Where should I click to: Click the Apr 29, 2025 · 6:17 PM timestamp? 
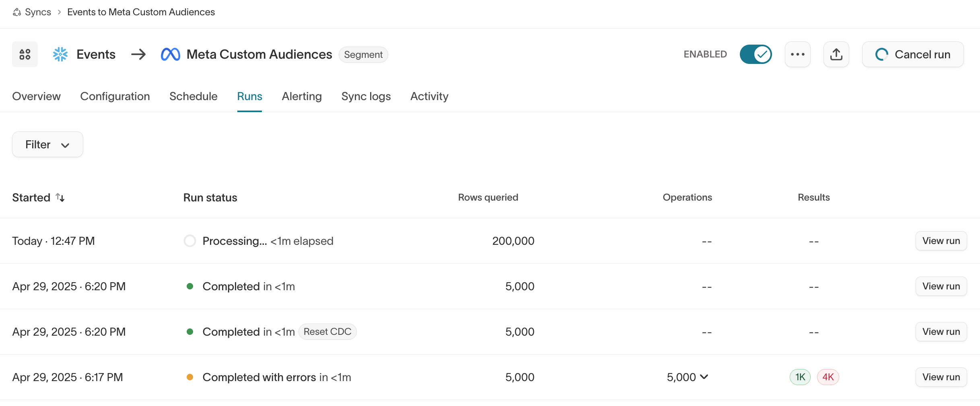click(x=68, y=377)
